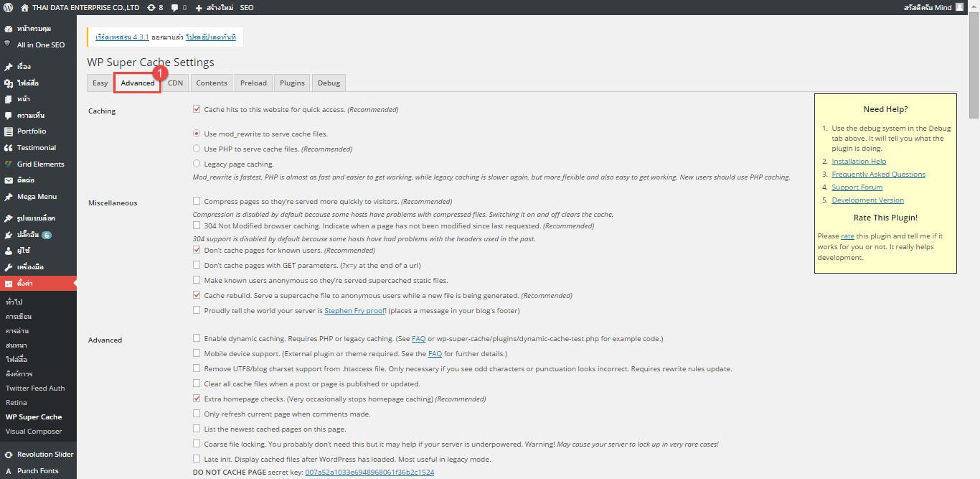The image size is (980, 479).
Task: Click the Portfolio icon in sidebar
Action: 9,131
